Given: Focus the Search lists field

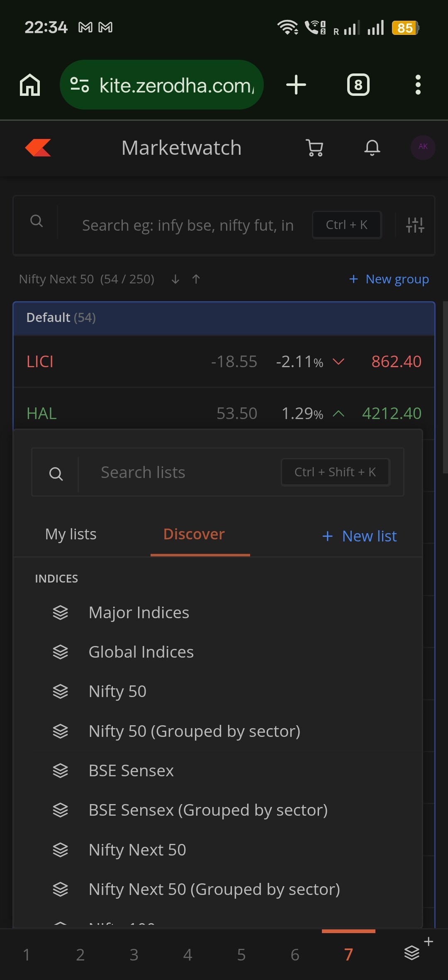Looking at the screenshot, I should 178,473.
